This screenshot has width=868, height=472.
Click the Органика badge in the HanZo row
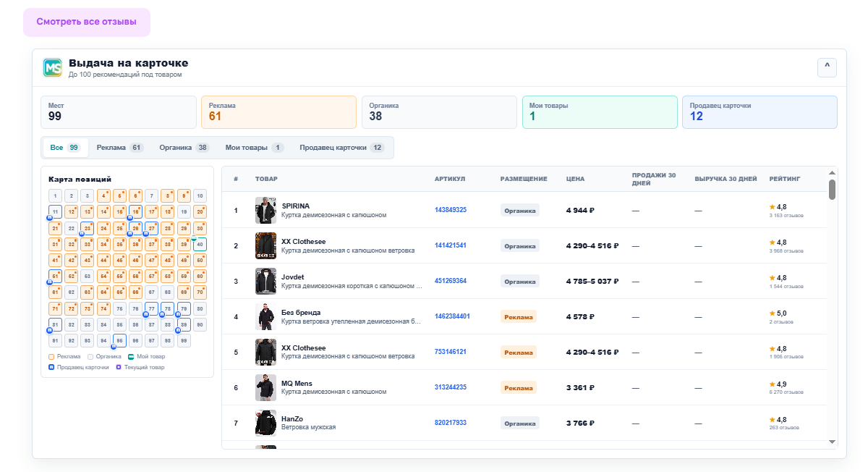coord(520,423)
